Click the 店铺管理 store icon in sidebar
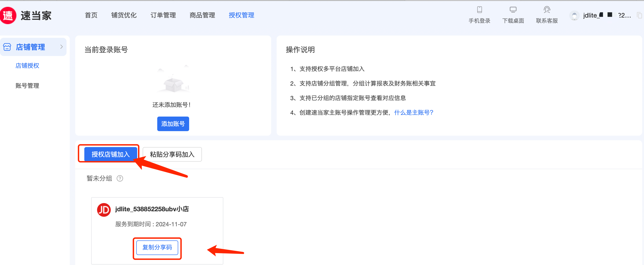This screenshot has width=644, height=265. point(7,47)
